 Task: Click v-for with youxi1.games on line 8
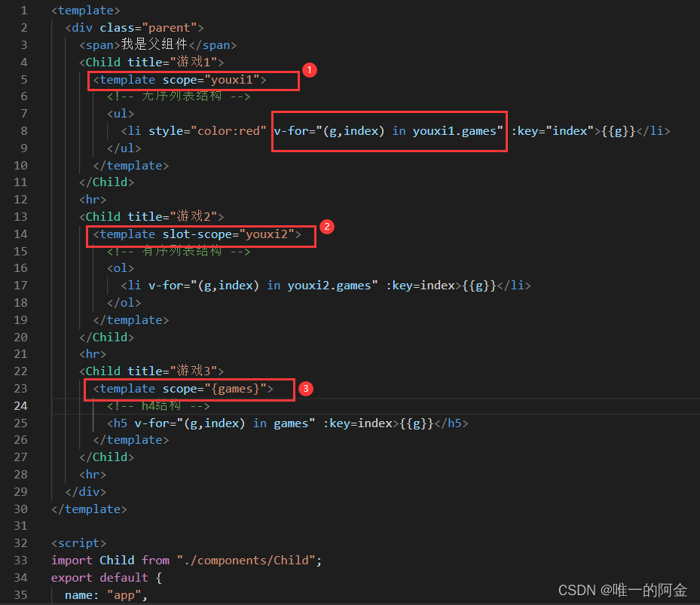(388, 131)
